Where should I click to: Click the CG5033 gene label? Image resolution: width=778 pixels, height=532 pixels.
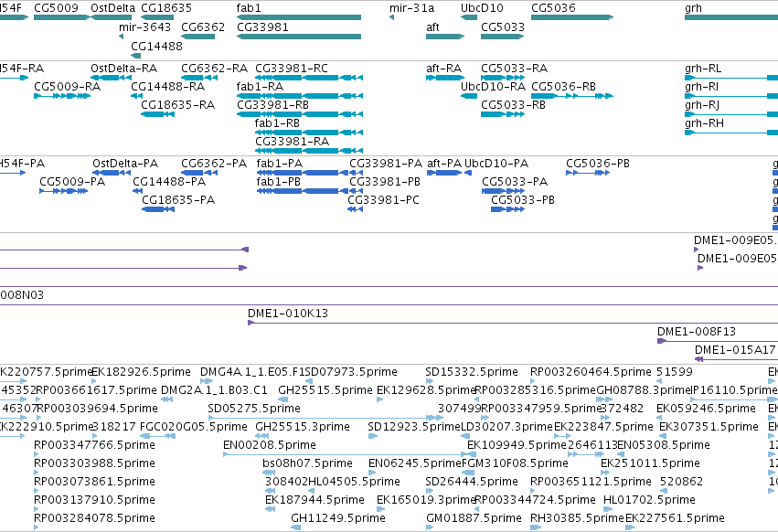[503, 27]
